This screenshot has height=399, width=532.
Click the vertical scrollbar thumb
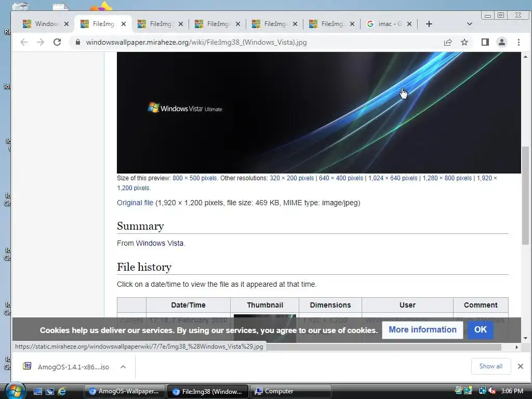[525, 195]
